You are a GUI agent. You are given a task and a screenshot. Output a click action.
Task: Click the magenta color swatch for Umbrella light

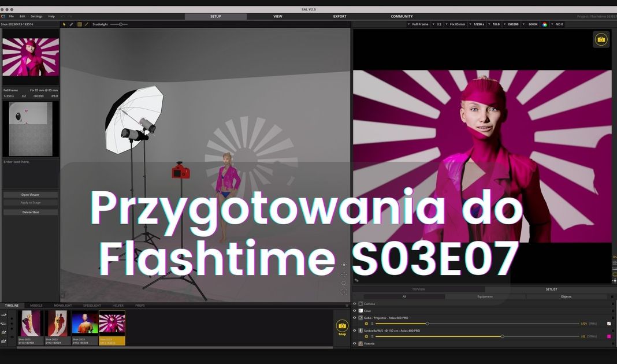click(609, 336)
